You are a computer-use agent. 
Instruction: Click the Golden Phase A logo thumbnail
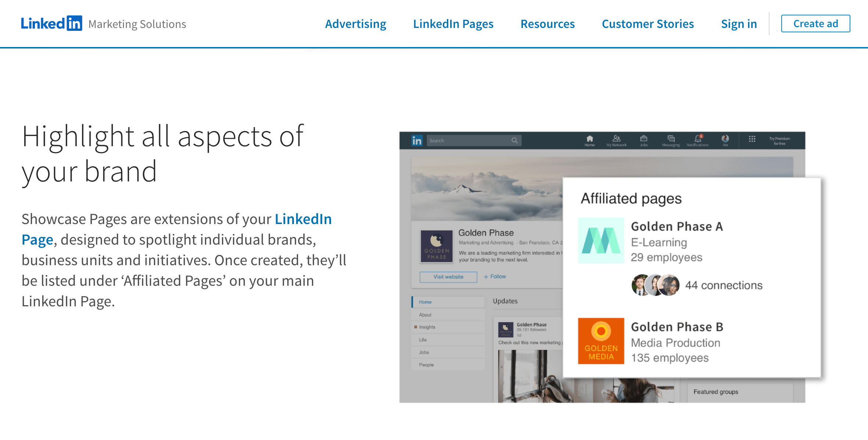click(x=601, y=240)
